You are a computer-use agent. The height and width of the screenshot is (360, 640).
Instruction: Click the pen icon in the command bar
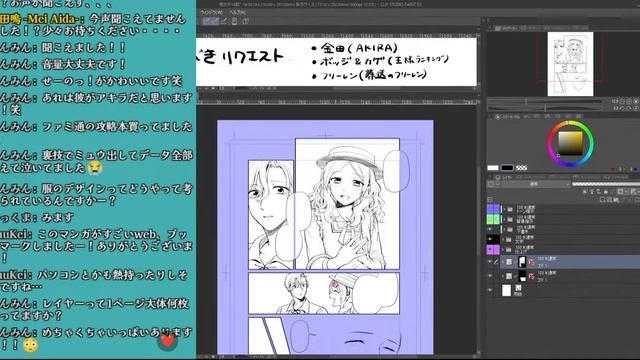pos(224,21)
